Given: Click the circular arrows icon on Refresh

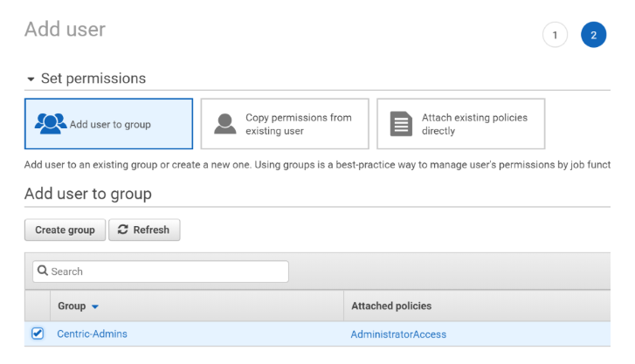Looking at the screenshot, I should click(x=122, y=230).
